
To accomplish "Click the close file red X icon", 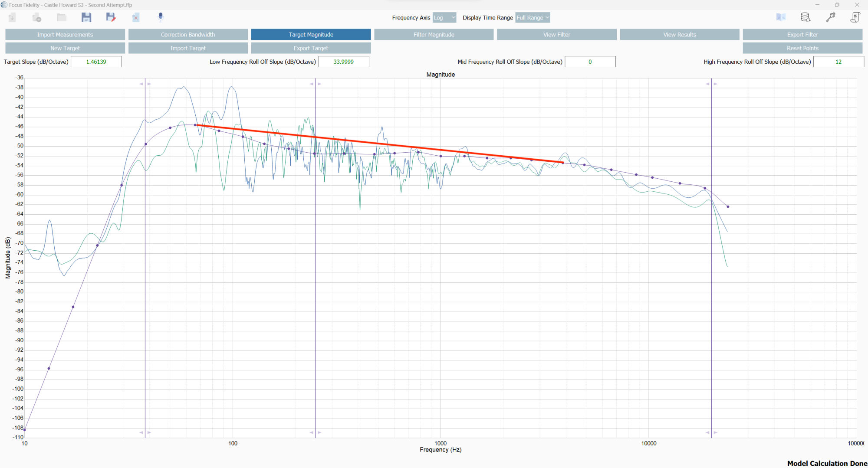I will (136, 17).
